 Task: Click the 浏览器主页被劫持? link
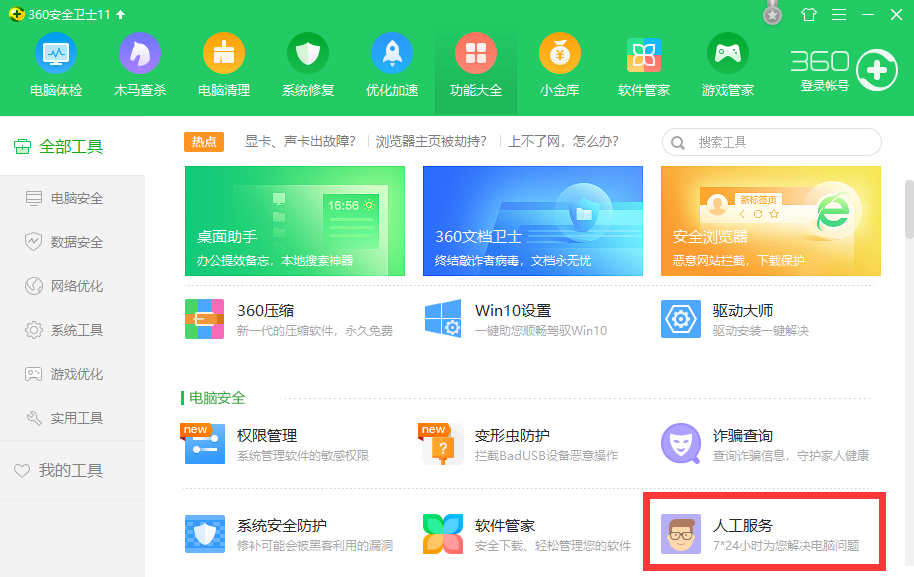click(x=431, y=142)
